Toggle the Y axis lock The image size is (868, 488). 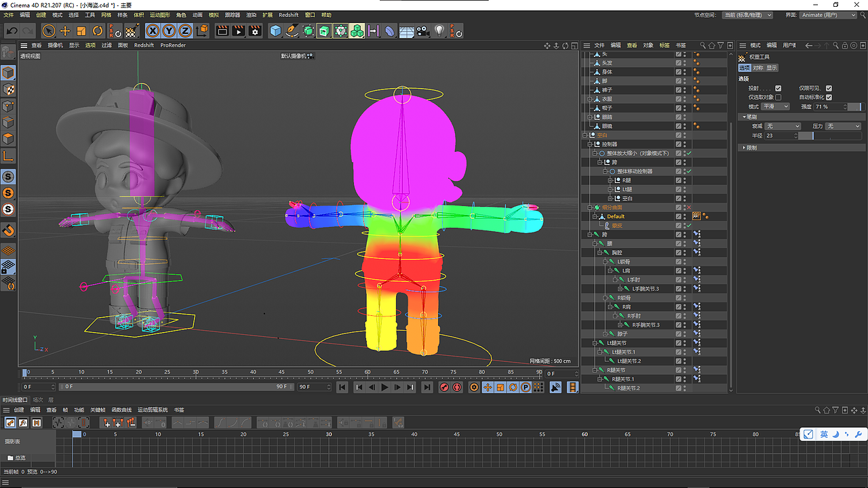169,30
